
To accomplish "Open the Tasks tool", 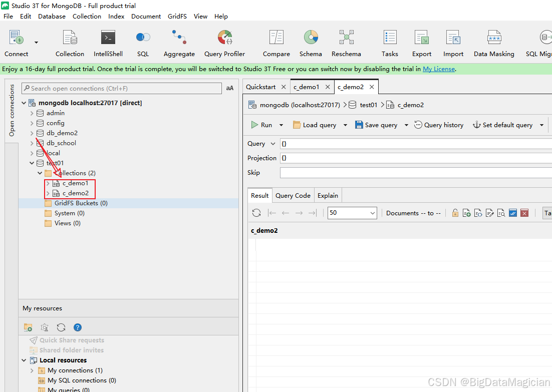I will (x=390, y=44).
